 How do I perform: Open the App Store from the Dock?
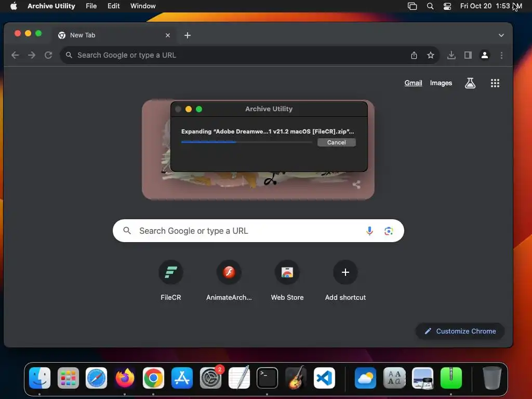182,378
